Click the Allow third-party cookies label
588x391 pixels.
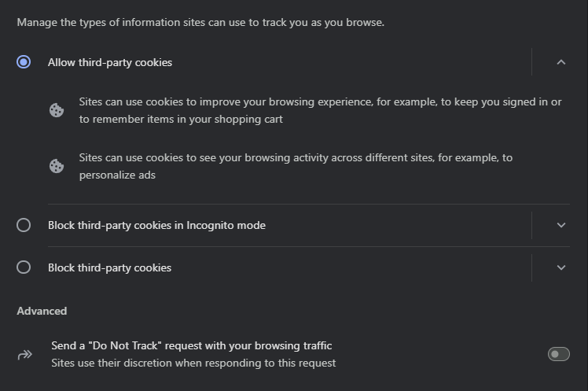110,62
